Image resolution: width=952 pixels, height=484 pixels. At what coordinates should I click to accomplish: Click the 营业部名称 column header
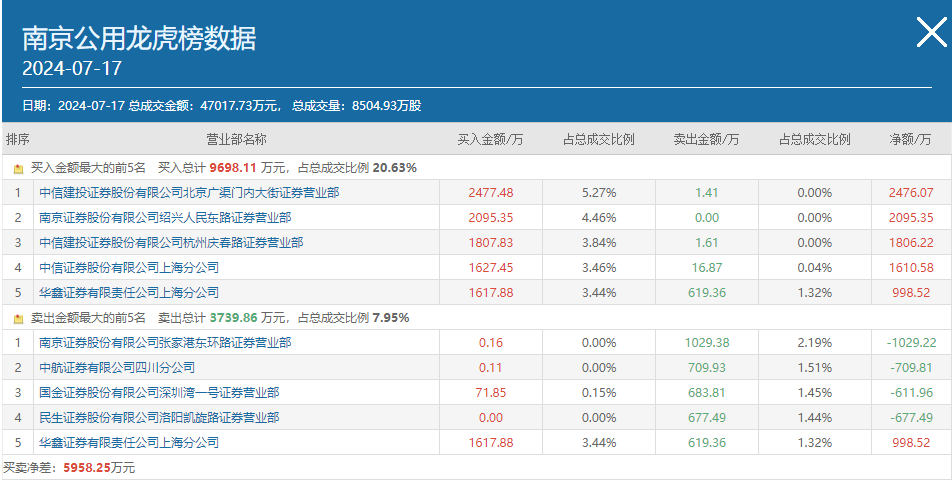pos(236,139)
